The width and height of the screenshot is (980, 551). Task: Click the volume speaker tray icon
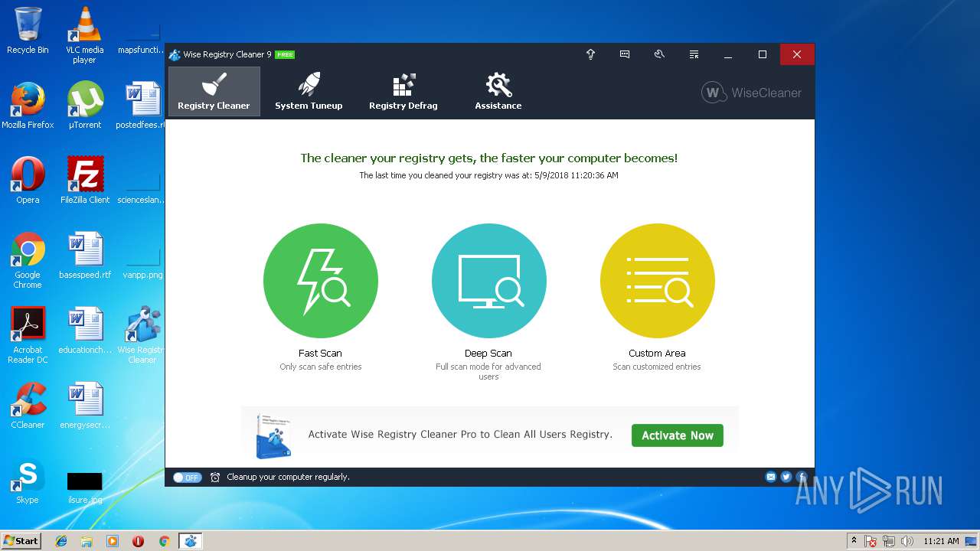[x=907, y=541]
